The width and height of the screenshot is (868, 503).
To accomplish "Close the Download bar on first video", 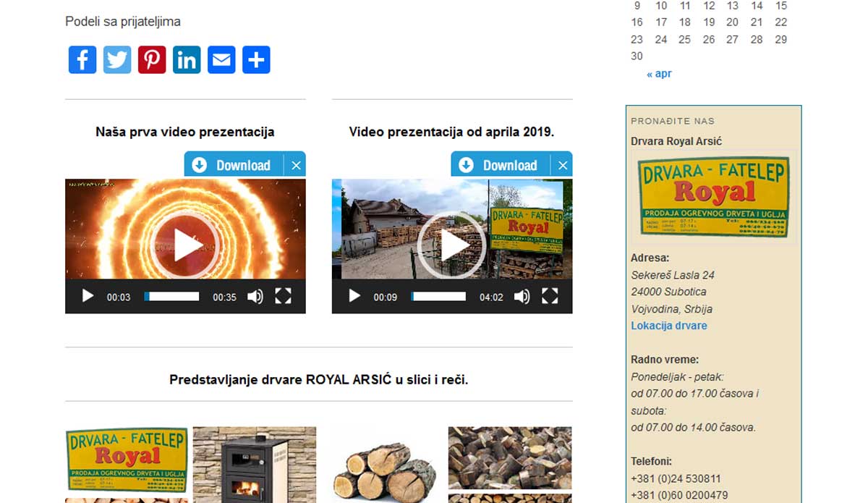I will click(x=296, y=166).
